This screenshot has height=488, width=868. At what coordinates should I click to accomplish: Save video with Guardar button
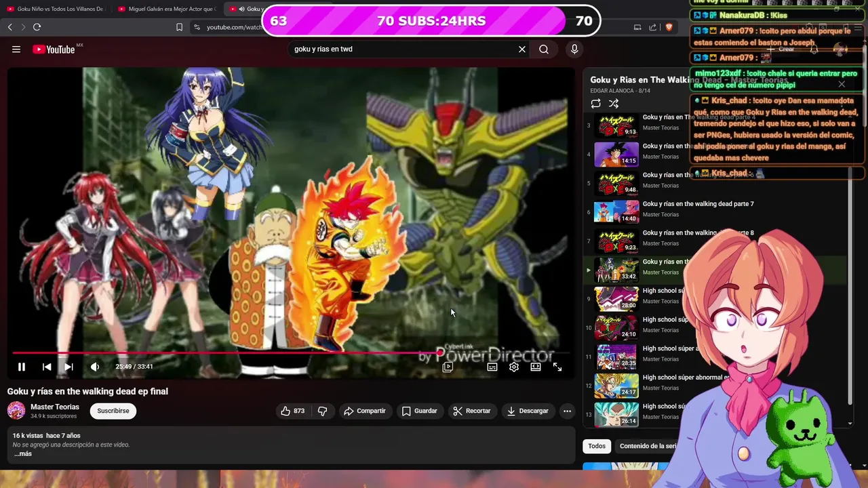click(419, 411)
